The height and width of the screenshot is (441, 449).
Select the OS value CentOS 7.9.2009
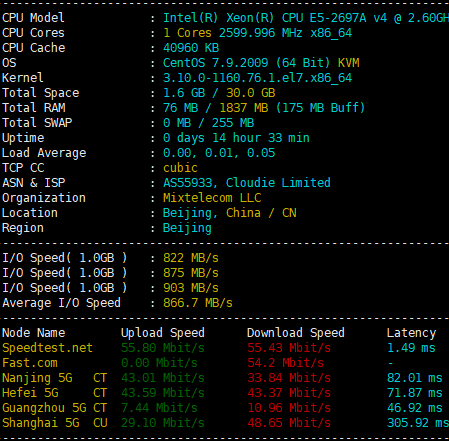click(x=215, y=63)
